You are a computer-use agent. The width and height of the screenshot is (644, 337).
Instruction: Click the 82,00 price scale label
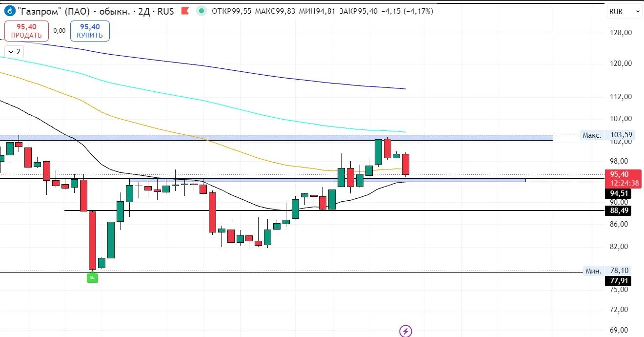click(619, 247)
